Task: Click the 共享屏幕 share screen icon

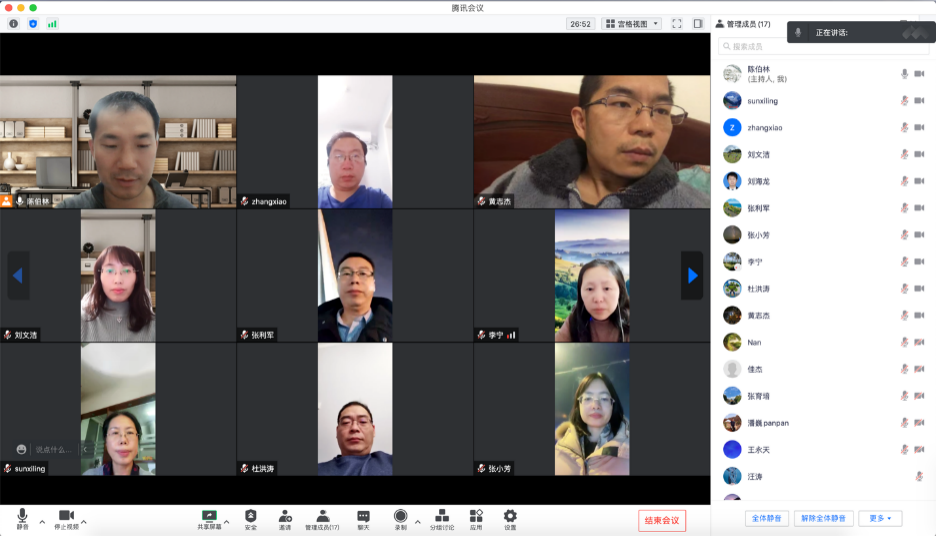Action: tap(209, 516)
